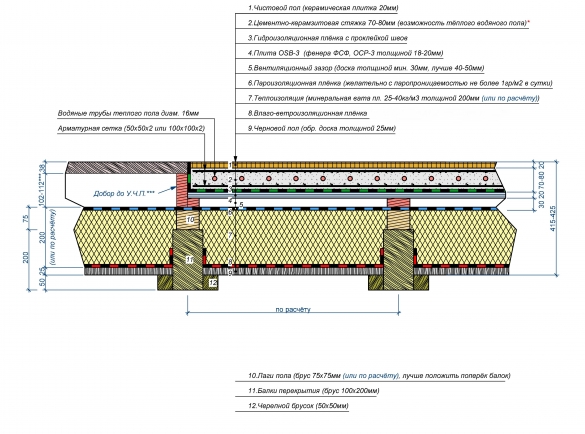This screenshot has height=434, width=585.
Task: Click the Добор до У.Ч.П. annotation
Action: [124, 194]
